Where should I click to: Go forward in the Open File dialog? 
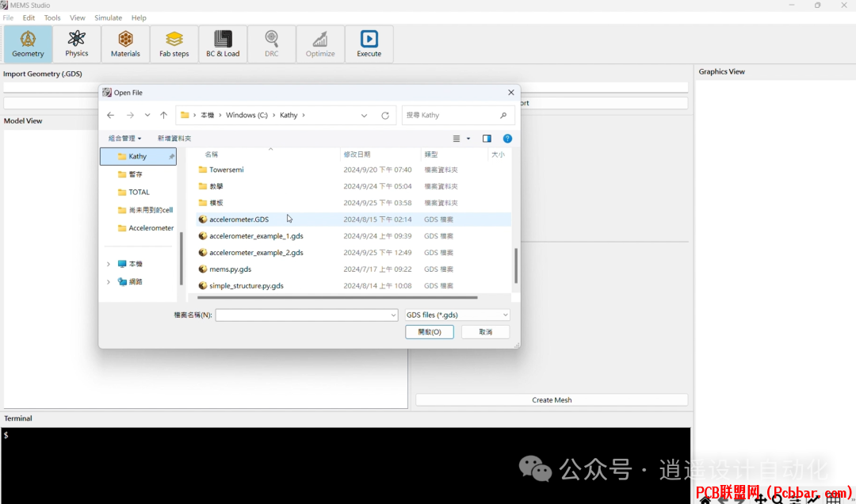pos(130,115)
